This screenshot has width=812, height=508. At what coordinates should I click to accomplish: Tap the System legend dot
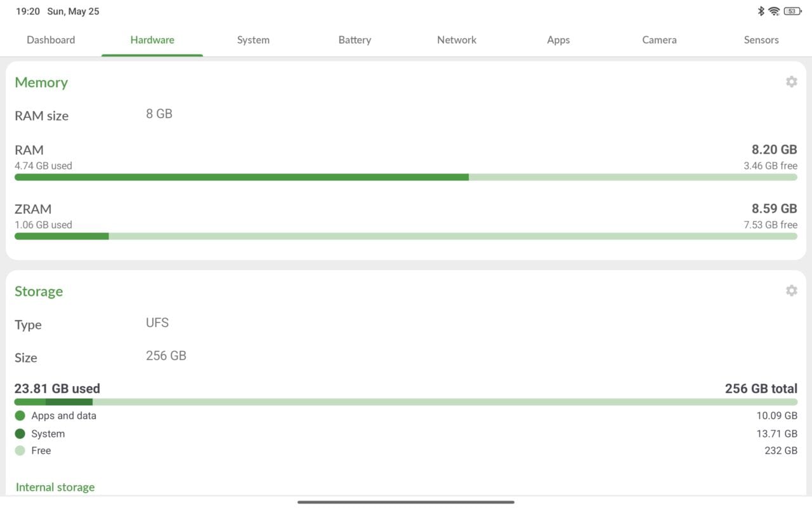point(20,434)
